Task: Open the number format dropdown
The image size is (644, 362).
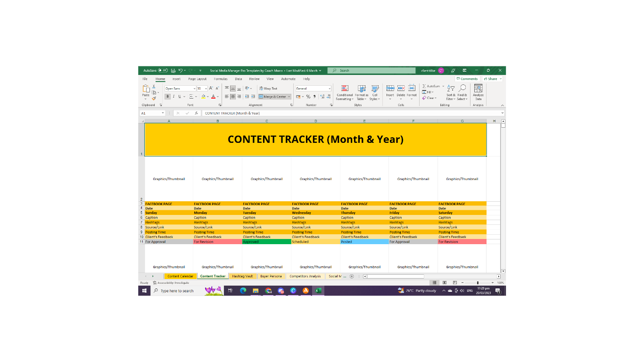Action: point(330,88)
